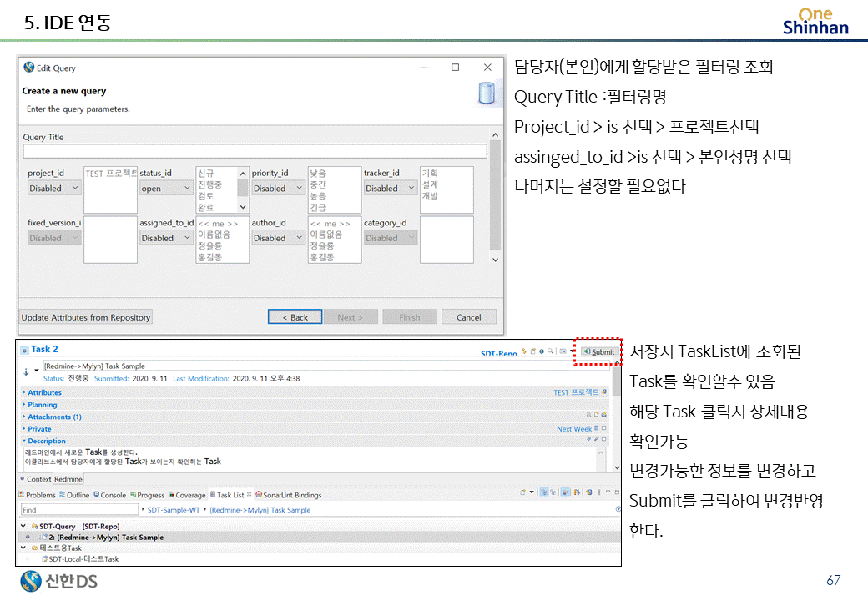
Task: Click the Edit Query dialog scroll down arrow
Action: tap(496, 260)
